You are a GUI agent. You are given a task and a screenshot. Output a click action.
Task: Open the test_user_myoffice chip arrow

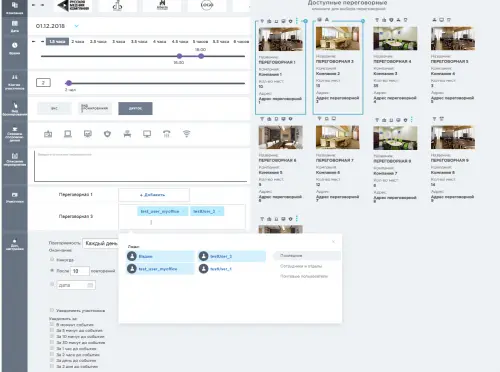183,211
